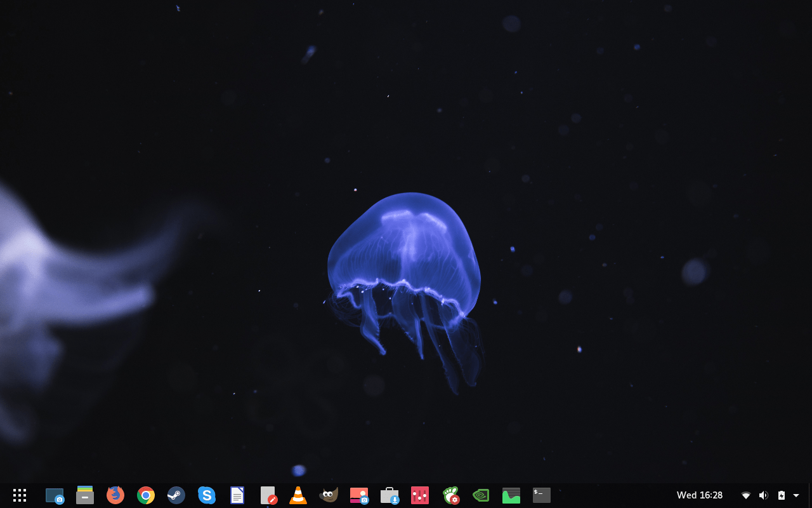Open the pink photo app with the camera badge
Viewport: 812px width, 508px height.
pos(359,495)
